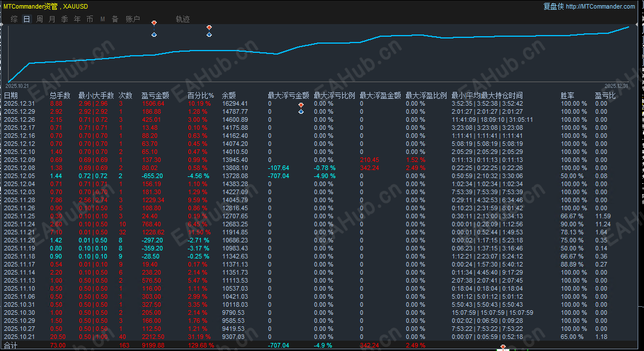Click the percentage cell 31.19 %
Image resolution: width=644 pixels, height=351 pixels.
199,337
